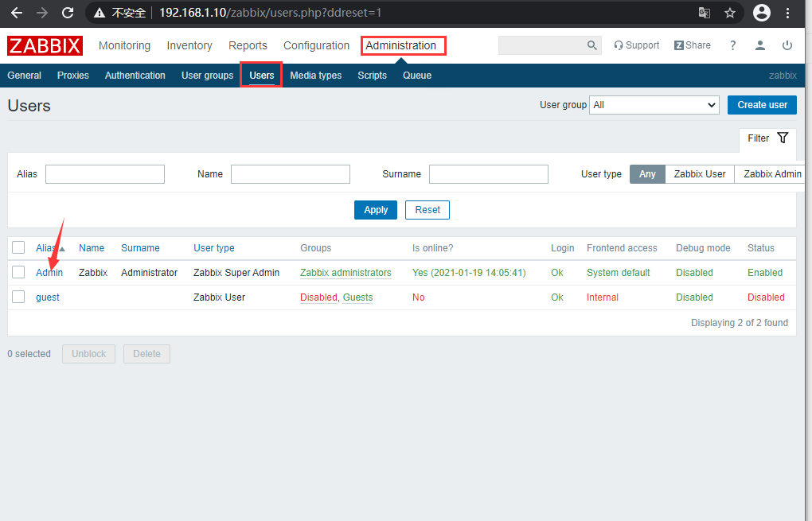Open Chrome three-dot menu
The width and height of the screenshot is (812, 521).
point(787,13)
